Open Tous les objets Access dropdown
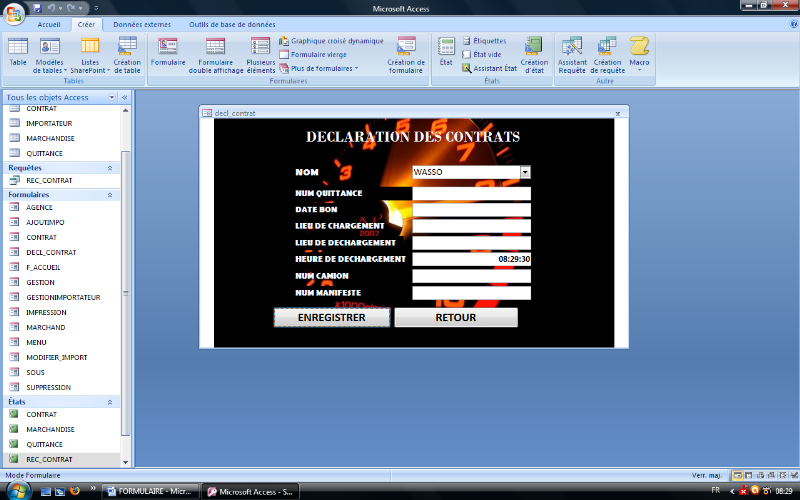The width and height of the screenshot is (800, 500). click(x=112, y=97)
